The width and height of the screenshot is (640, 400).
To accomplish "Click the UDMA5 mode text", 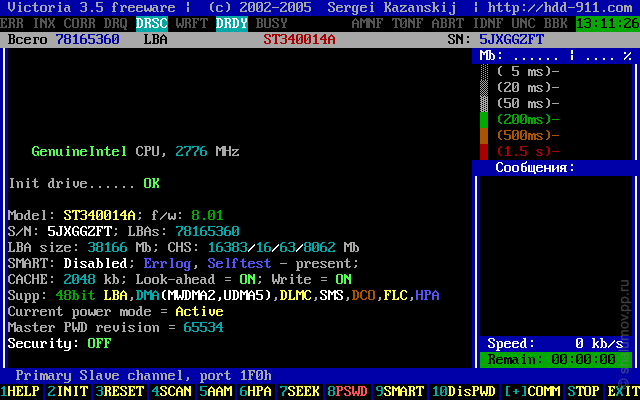I will pos(243,296).
